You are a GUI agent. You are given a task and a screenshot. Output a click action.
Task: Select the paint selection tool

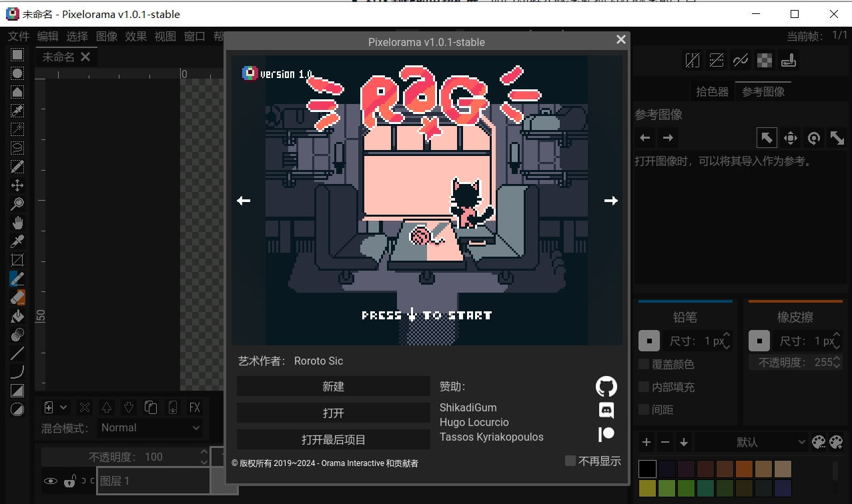(17, 167)
